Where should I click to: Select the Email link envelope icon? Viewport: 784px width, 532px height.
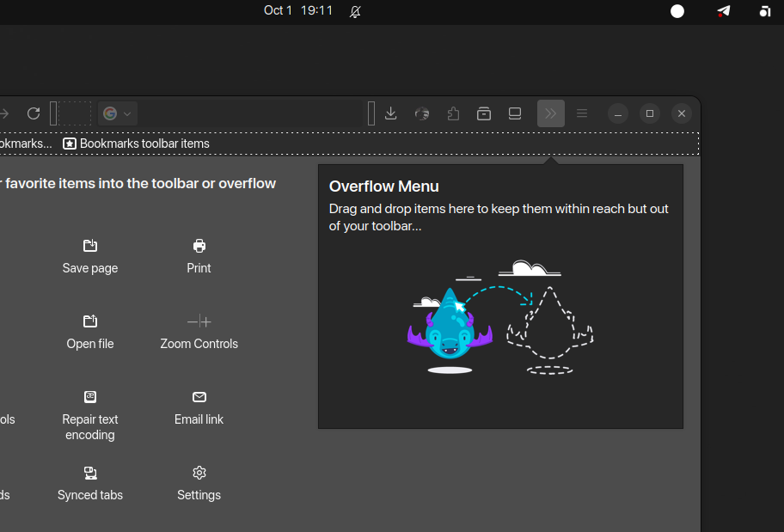[x=199, y=397]
